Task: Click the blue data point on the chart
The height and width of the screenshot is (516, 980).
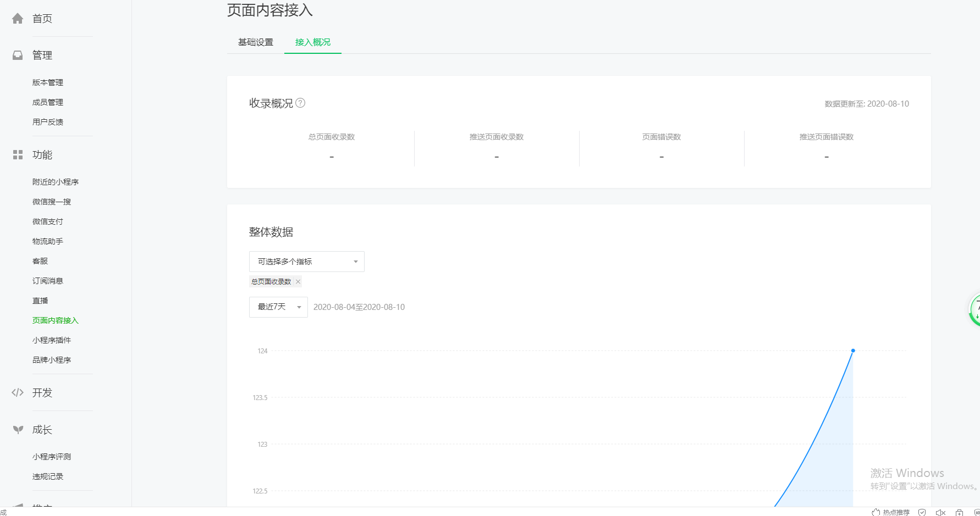Action: [853, 351]
